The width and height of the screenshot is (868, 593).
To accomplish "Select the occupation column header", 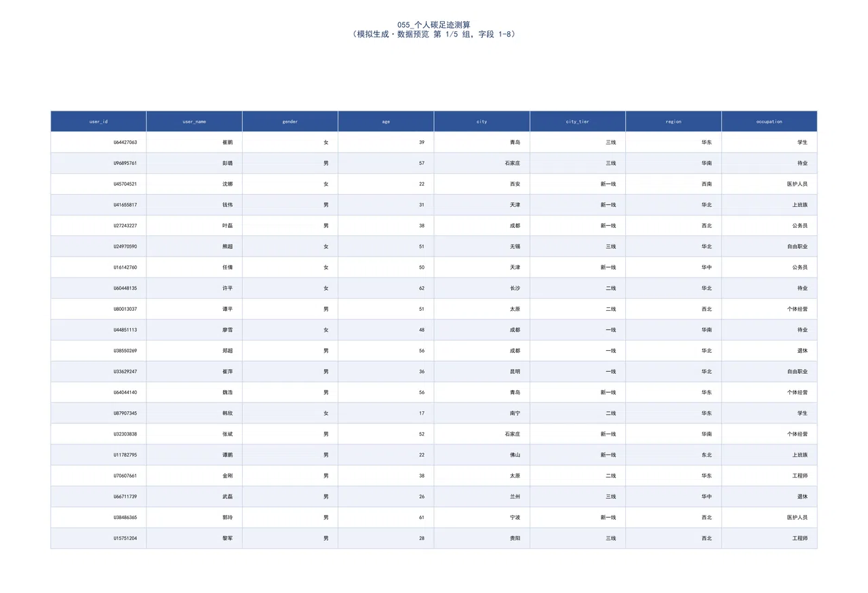I will 769,121.
